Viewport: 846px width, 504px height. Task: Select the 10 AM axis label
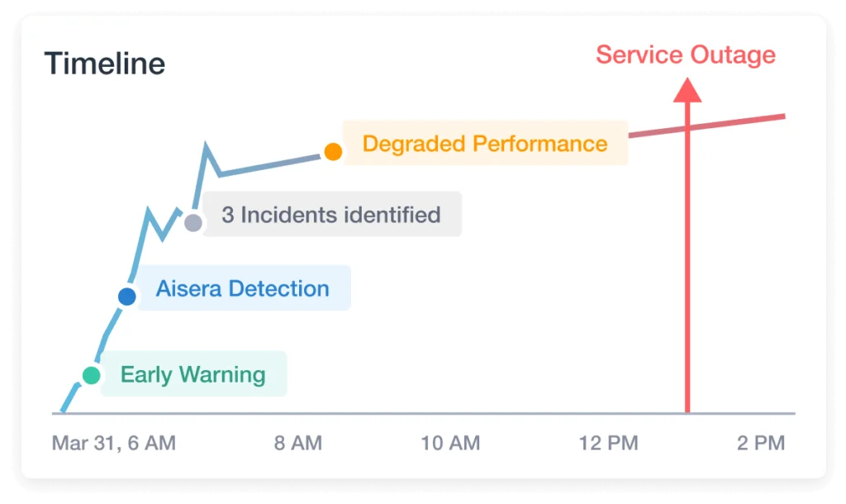pos(450,443)
